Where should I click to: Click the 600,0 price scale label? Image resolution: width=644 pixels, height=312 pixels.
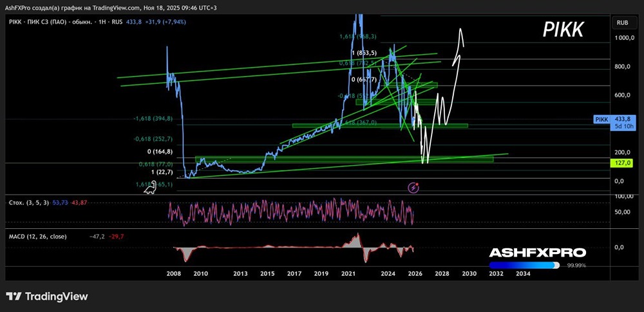tap(623, 95)
